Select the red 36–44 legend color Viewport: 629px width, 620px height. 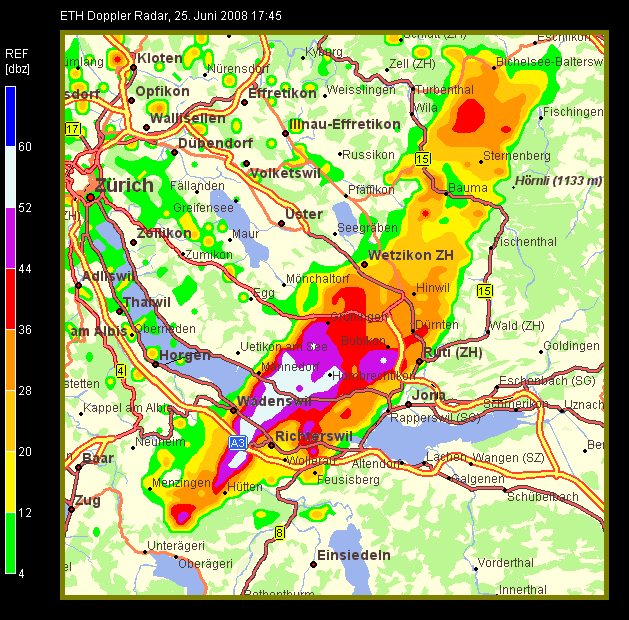pos(10,299)
